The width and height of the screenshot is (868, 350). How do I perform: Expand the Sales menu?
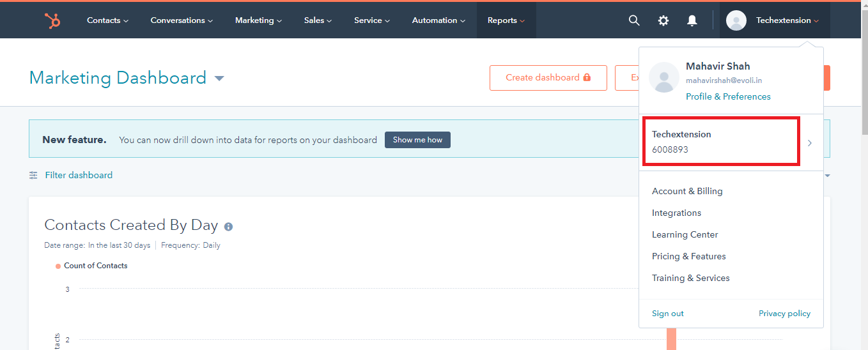click(318, 20)
